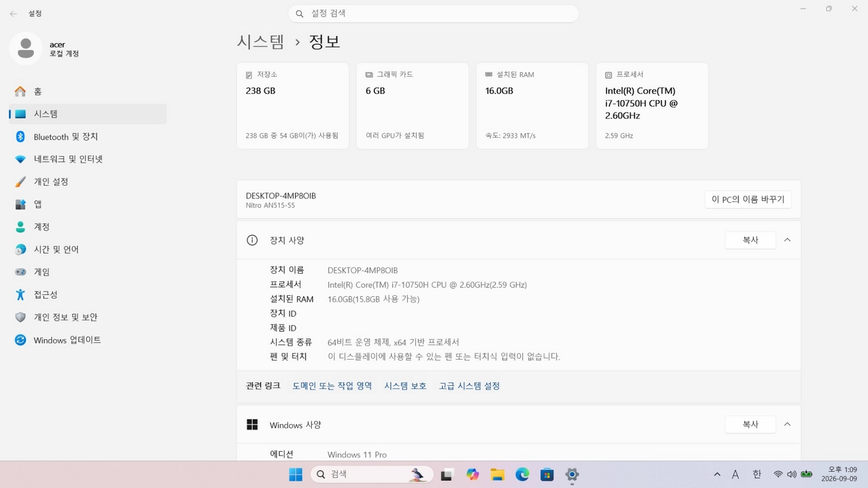The image size is (868, 488).
Task: Collapse the Windows 사양 section chevron
Action: click(787, 424)
